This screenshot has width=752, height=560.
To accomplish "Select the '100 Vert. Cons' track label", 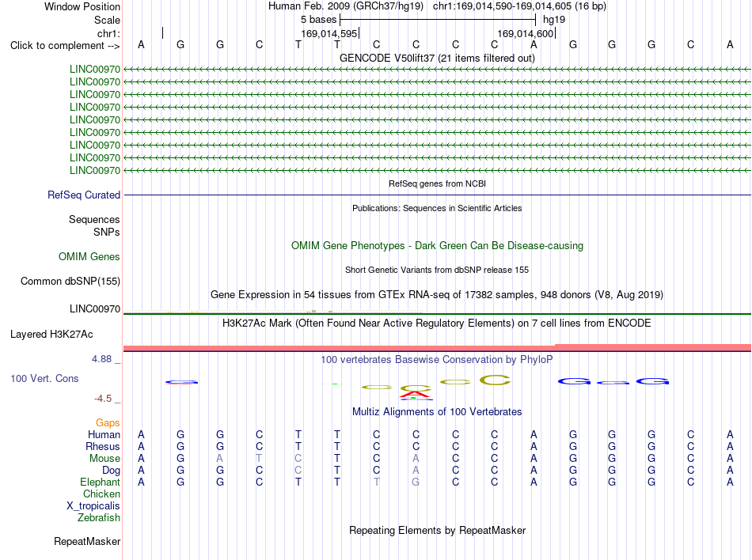I will (x=44, y=378).
